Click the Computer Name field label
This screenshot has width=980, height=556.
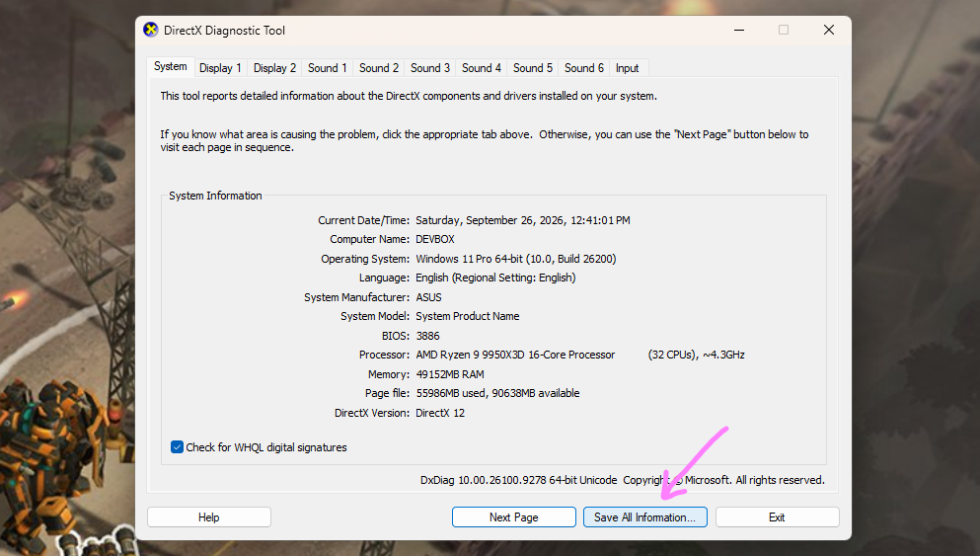pos(369,240)
